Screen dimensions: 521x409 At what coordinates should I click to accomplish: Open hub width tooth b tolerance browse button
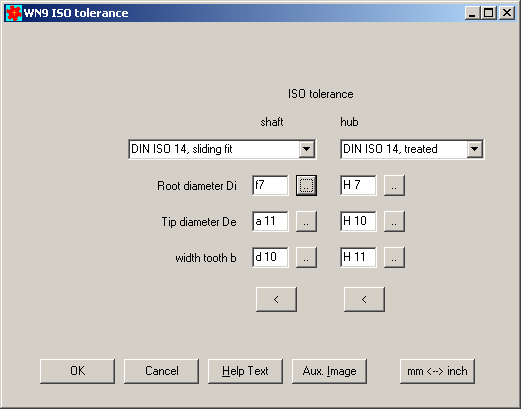click(x=394, y=257)
